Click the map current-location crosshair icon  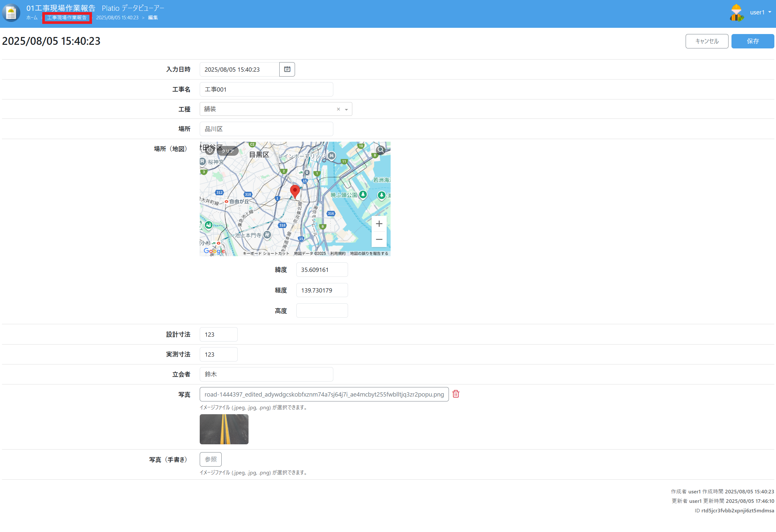[209, 151]
